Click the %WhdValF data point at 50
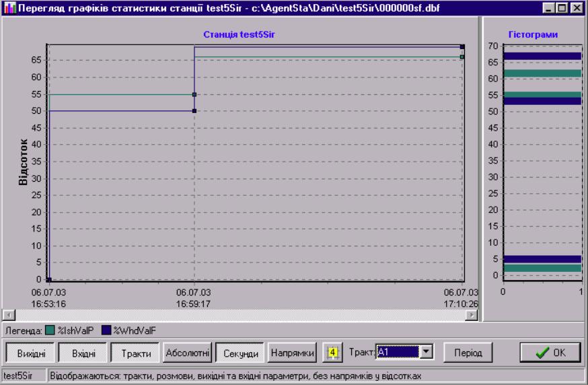The width and height of the screenshot is (588, 385). tap(194, 110)
